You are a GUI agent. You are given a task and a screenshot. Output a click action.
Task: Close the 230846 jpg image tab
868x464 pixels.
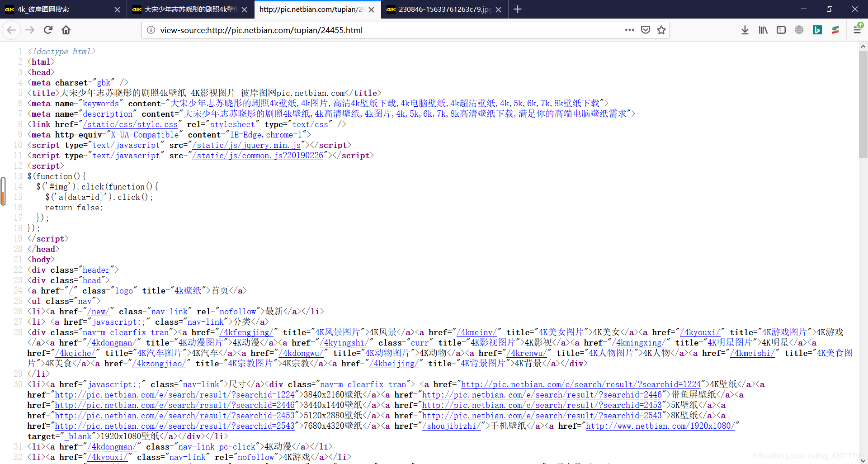[498, 9]
